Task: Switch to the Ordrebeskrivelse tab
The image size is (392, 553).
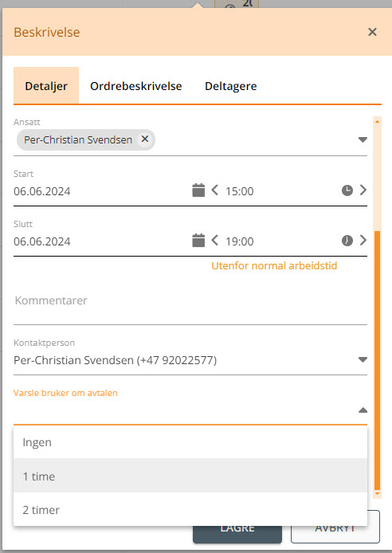Action: tap(136, 86)
